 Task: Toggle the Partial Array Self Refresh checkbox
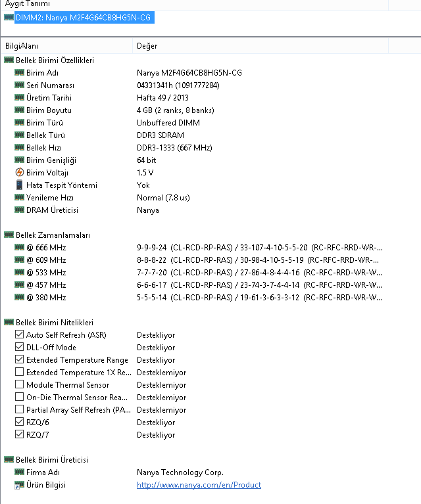19,409
